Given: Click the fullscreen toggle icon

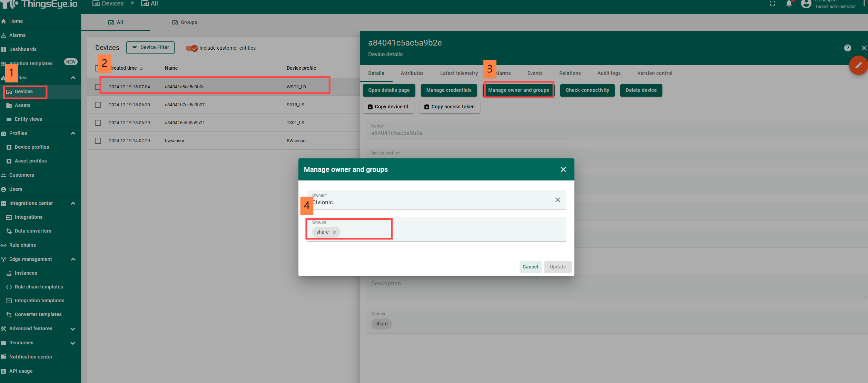Looking at the screenshot, I should (772, 3).
